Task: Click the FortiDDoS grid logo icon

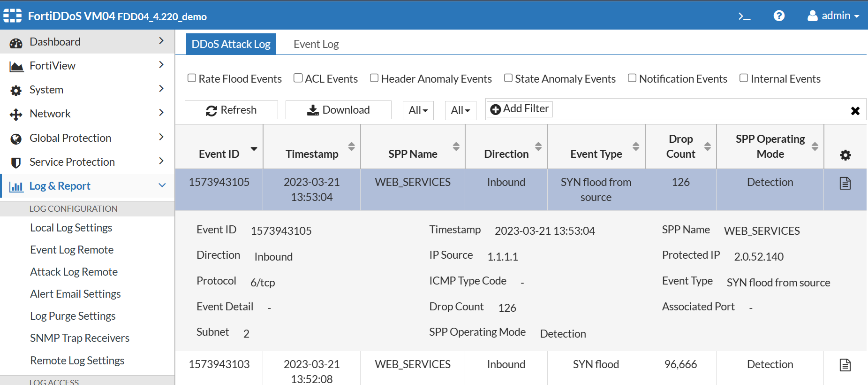Action: pos(13,16)
